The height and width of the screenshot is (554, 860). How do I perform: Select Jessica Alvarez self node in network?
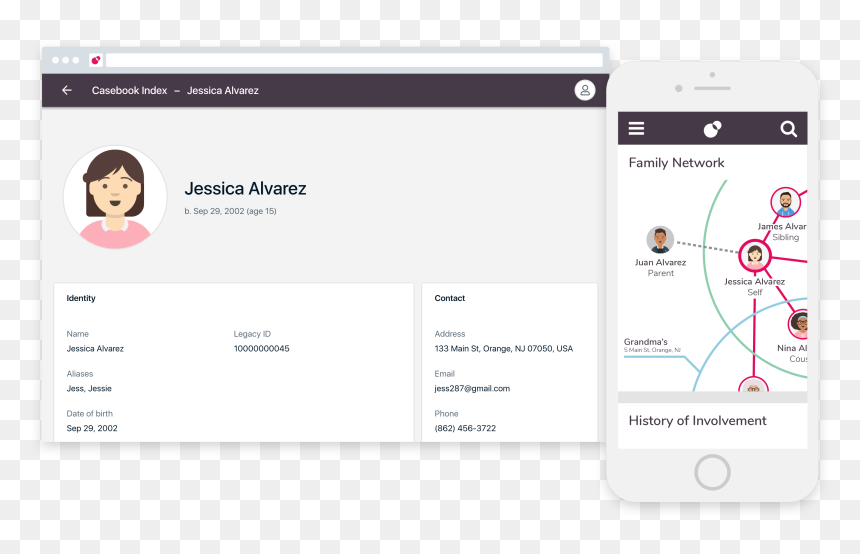click(x=755, y=255)
